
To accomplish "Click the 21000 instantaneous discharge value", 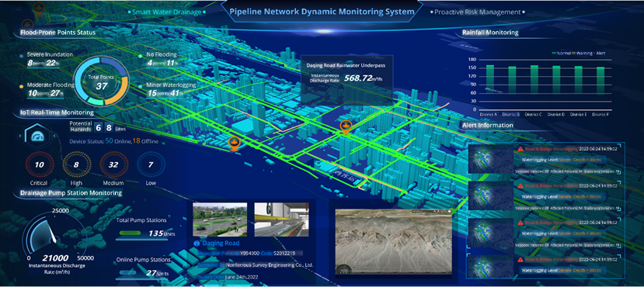I will coord(55,258).
